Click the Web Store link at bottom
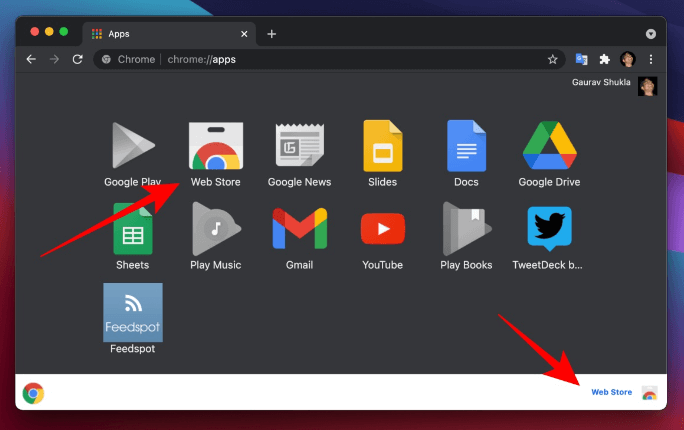The height and width of the screenshot is (430, 684). coord(611,392)
